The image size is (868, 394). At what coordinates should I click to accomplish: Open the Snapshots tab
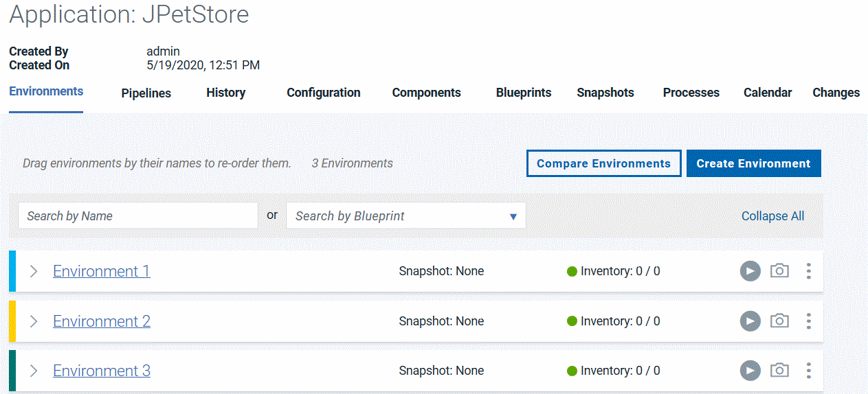point(605,93)
